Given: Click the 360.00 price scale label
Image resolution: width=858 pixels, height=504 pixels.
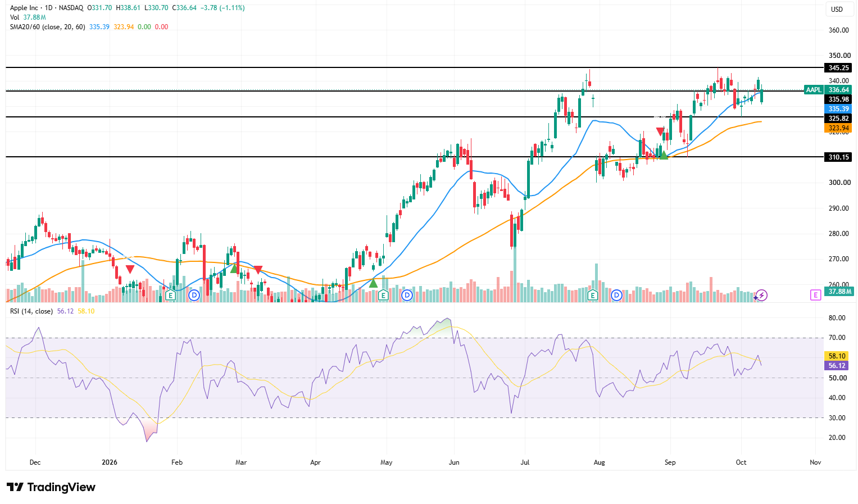Looking at the screenshot, I should click(x=839, y=30).
